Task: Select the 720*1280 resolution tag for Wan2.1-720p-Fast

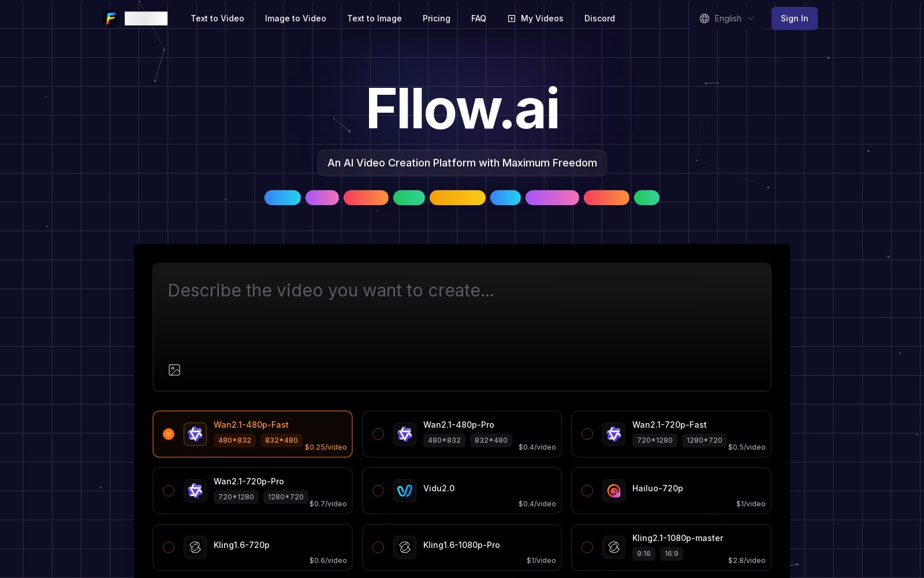Action: pyautogui.click(x=654, y=440)
